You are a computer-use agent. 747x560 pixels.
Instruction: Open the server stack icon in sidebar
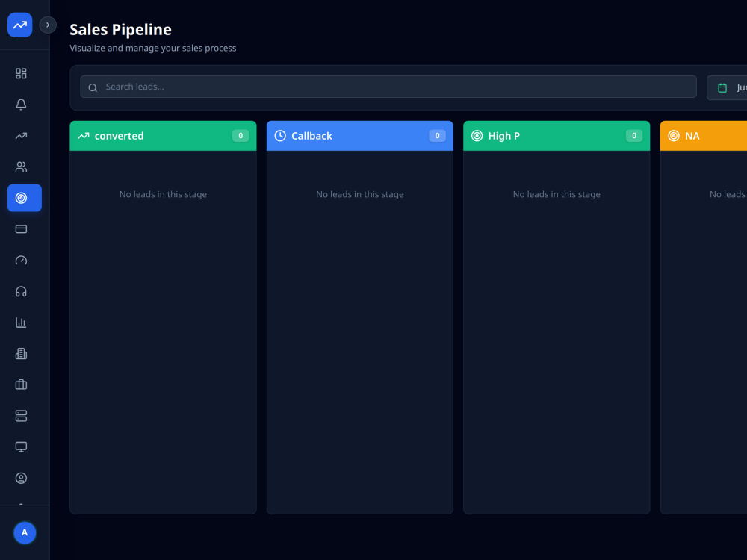21,416
